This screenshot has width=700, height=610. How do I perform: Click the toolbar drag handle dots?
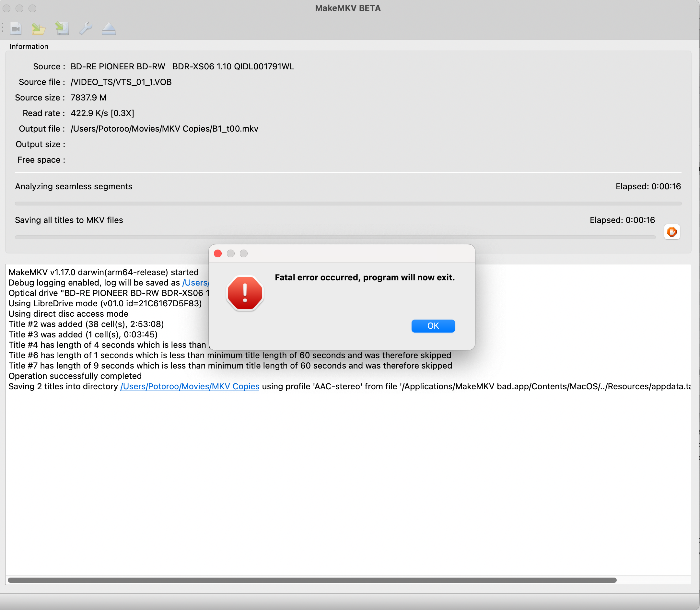point(3,28)
